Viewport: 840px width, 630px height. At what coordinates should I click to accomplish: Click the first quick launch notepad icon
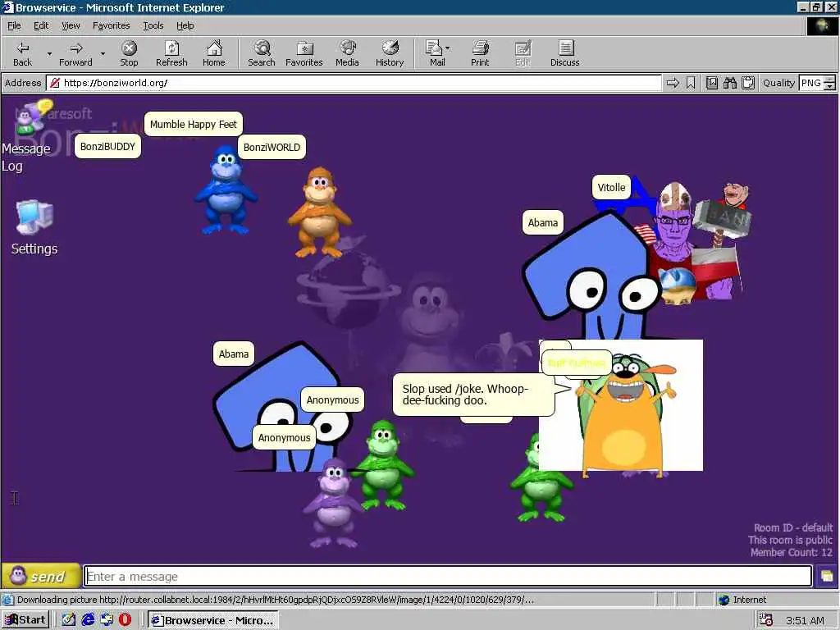click(x=69, y=620)
